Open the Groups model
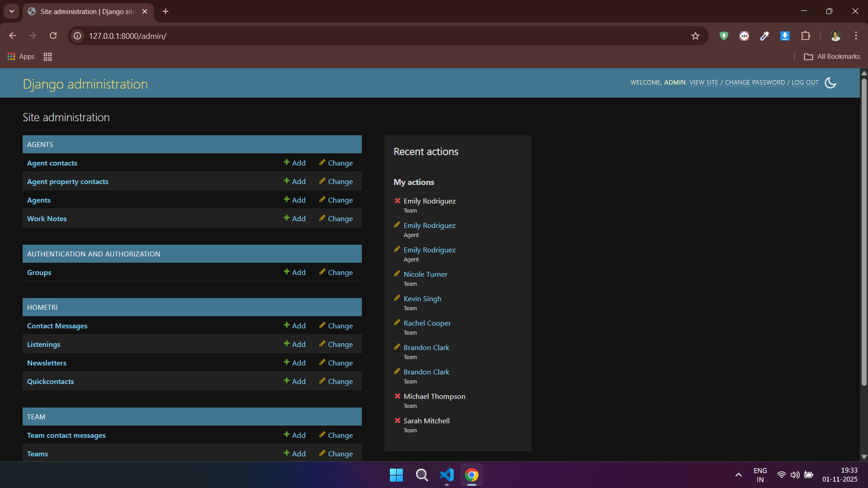 39,272
